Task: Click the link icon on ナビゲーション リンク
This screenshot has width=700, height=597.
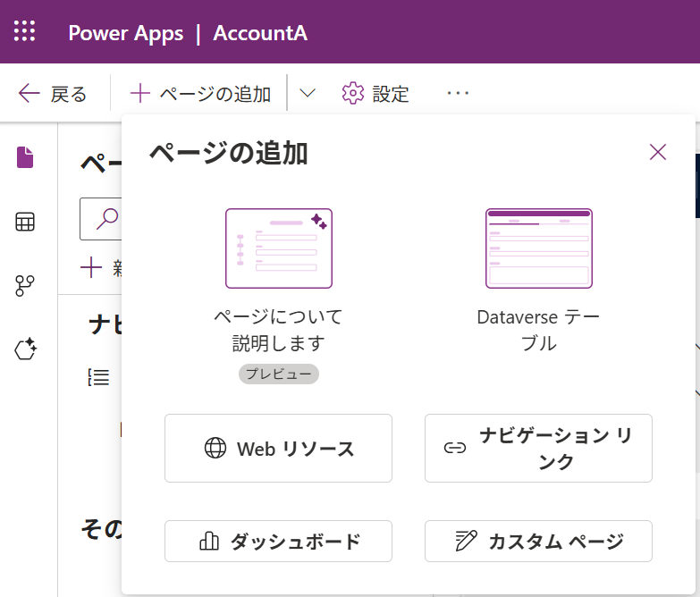Action: click(x=455, y=448)
